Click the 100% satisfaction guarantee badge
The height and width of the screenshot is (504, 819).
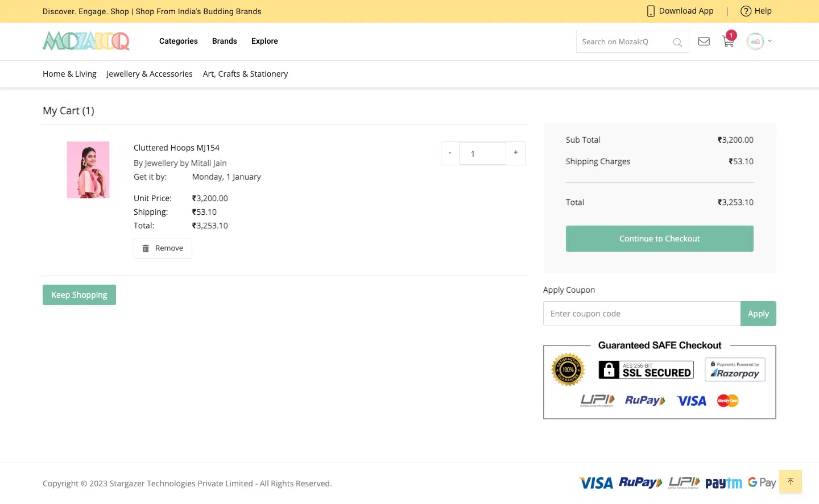[x=568, y=370]
